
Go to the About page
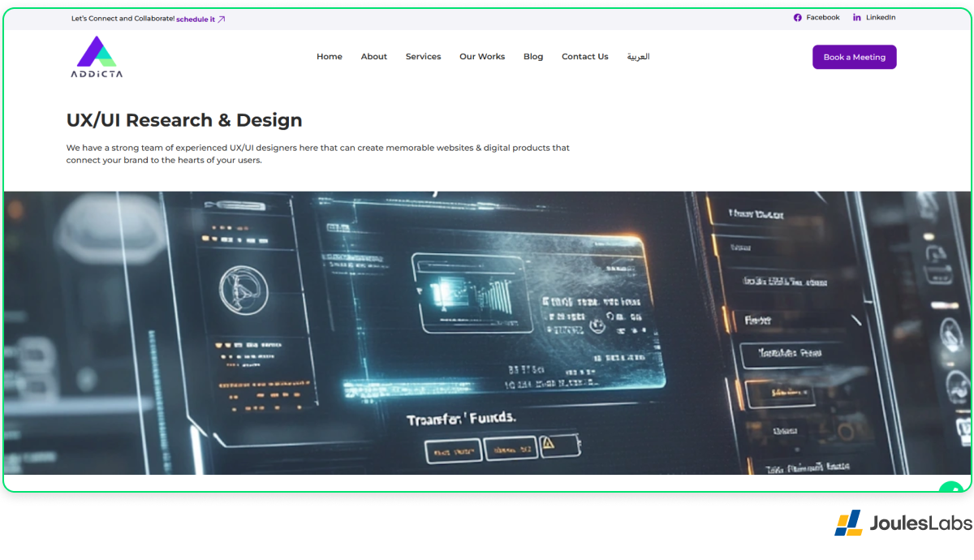(x=374, y=57)
